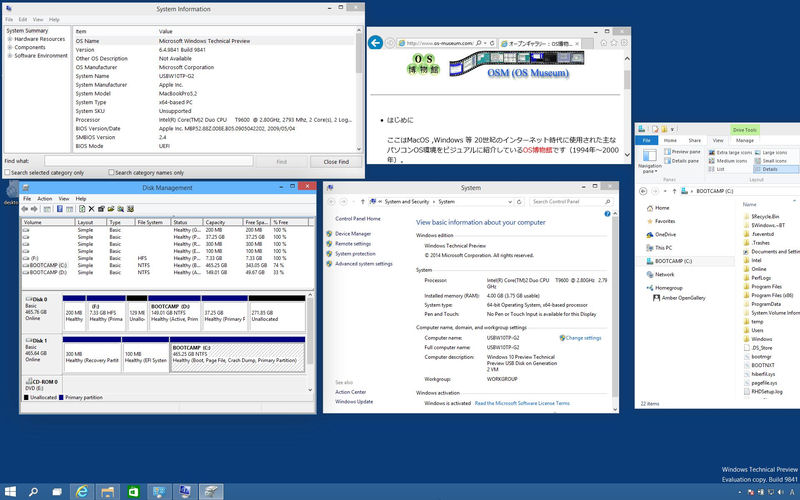Open the Program Files folder in File Explorer
800x500 pixels.
click(x=762, y=287)
